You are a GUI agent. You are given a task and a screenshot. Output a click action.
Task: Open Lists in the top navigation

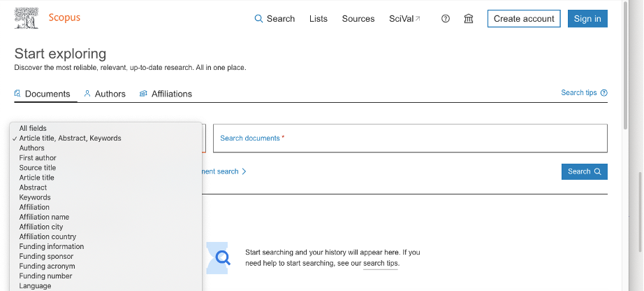click(319, 19)
